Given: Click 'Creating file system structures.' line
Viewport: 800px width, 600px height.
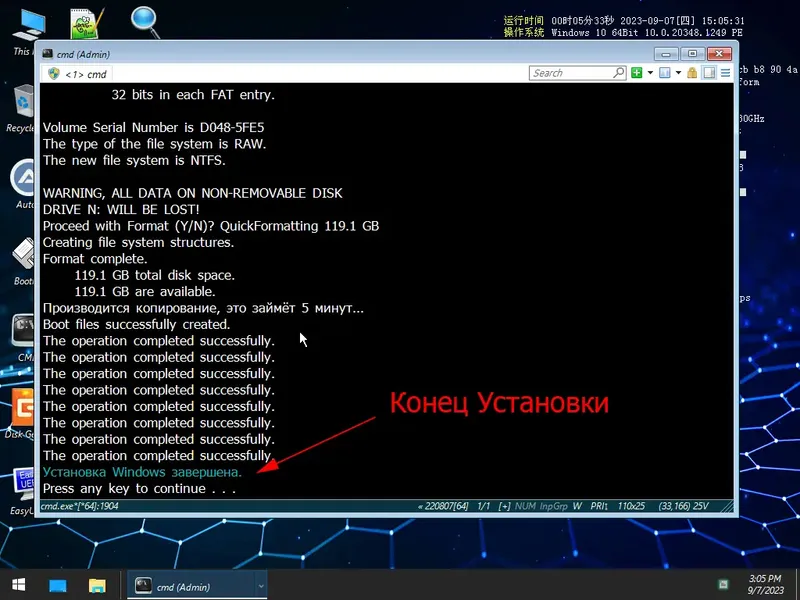Looking at the screenshot, I should (x=138, y=242).
